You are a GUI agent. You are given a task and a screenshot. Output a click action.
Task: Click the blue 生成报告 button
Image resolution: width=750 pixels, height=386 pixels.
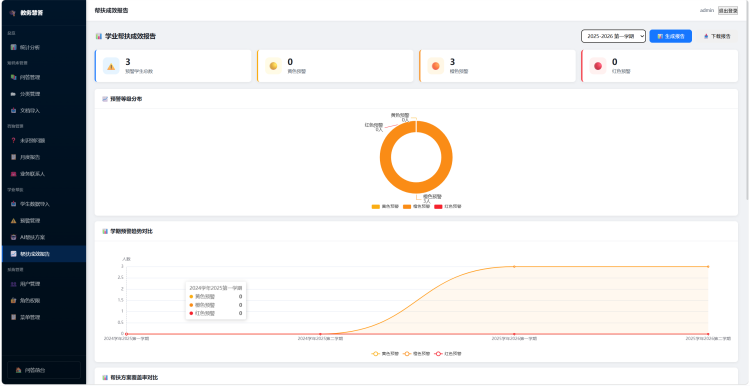[x=671, y=36]
